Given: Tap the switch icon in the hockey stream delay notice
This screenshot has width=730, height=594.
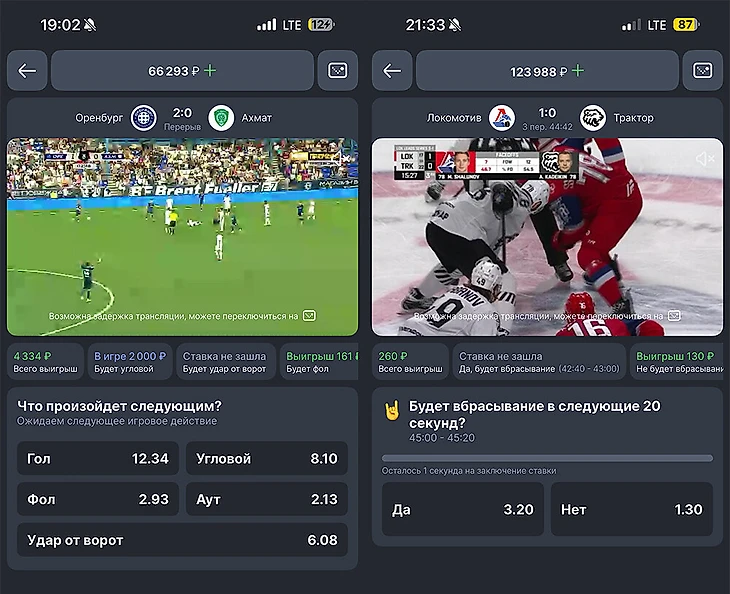Looking at the screenshot, I should coord(674,316).
